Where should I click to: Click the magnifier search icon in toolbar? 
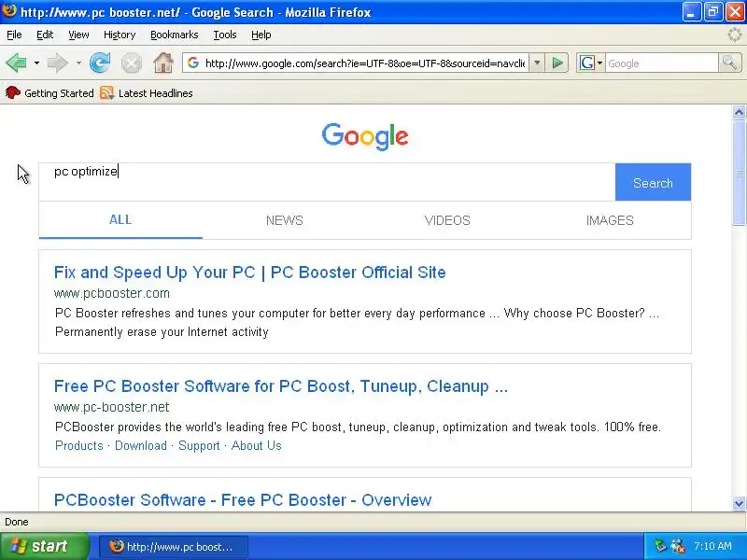[x=729, y=63]
